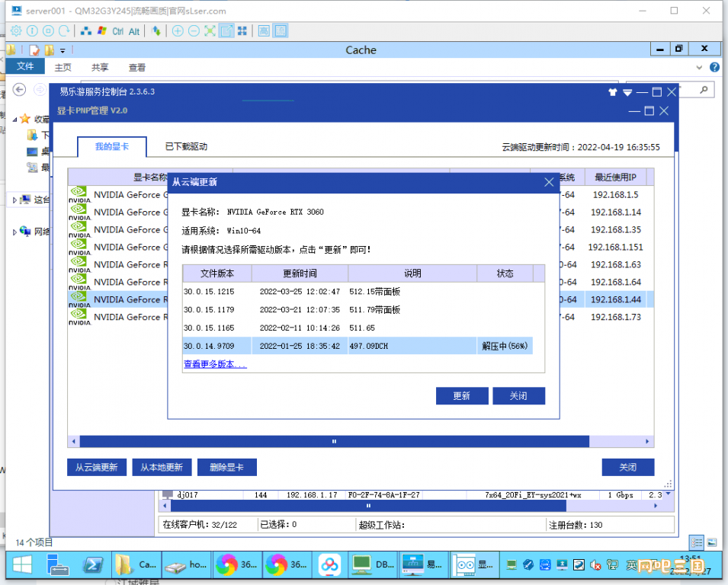Screen dimensions: 728x585
Task: Expand 这台 computer tree node
Action: coord(14,200)
